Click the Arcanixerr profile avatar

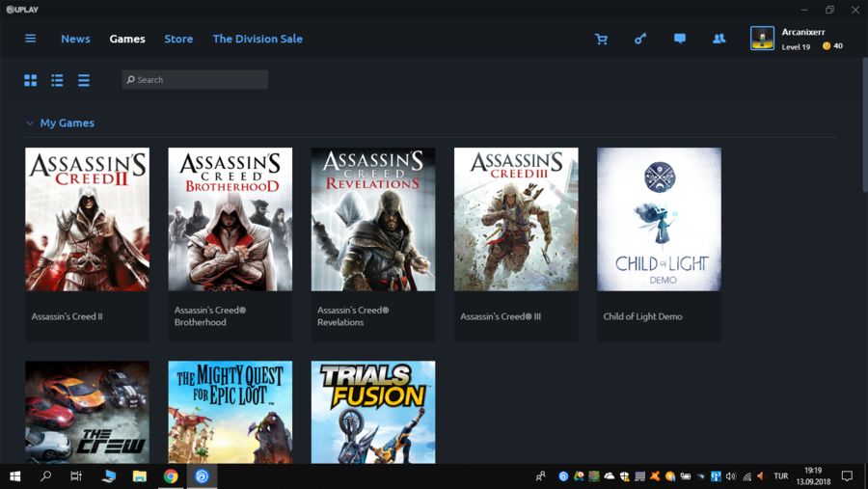point(762,39)
